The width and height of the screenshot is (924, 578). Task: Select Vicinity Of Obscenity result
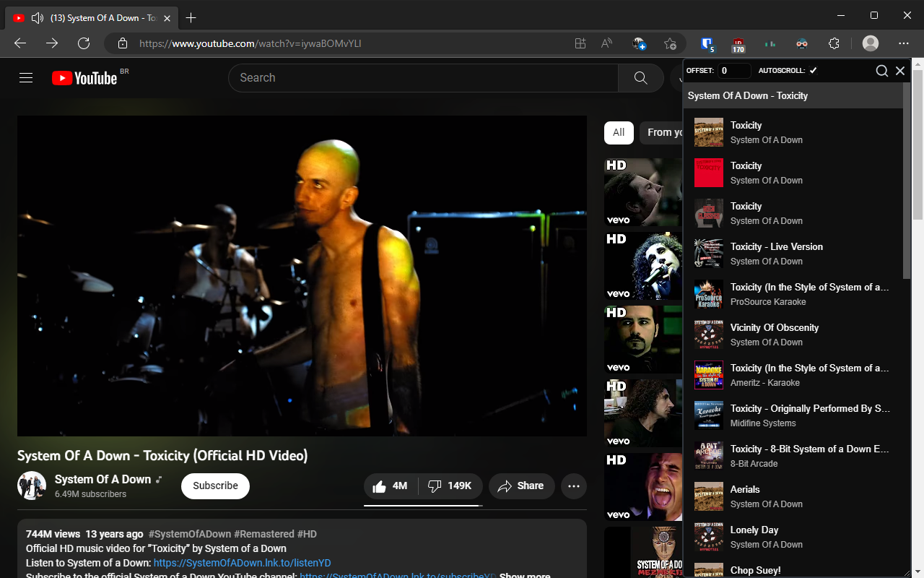point(793,335)
